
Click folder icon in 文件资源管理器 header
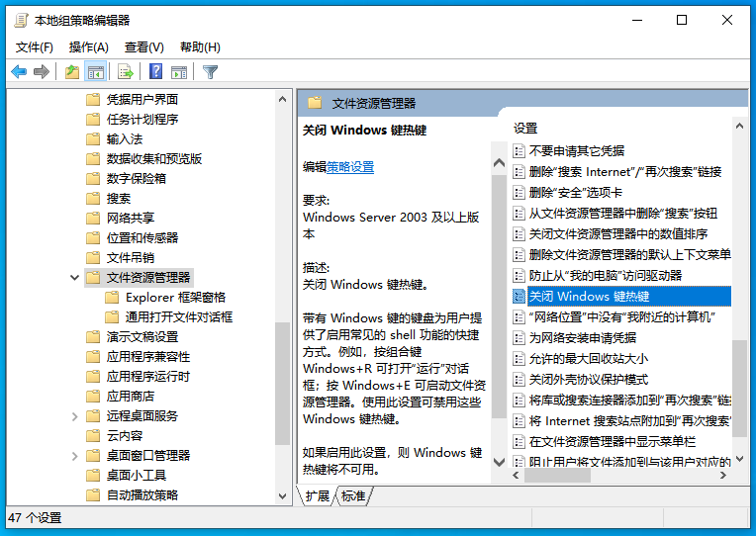click(x=315, y=103)
